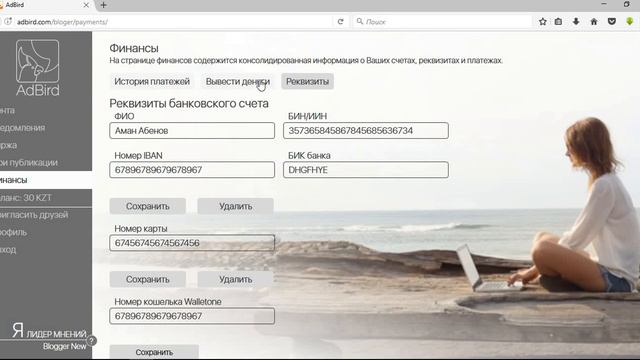Reload the page with refresh icon
This screenshot has width=640, height=360.
point(340,22)
